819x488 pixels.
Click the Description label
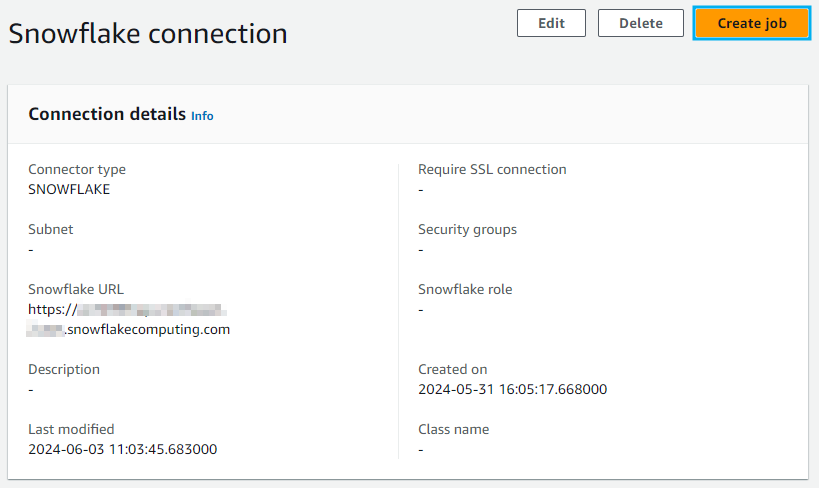pyautogui.click(x=64, y=369)
